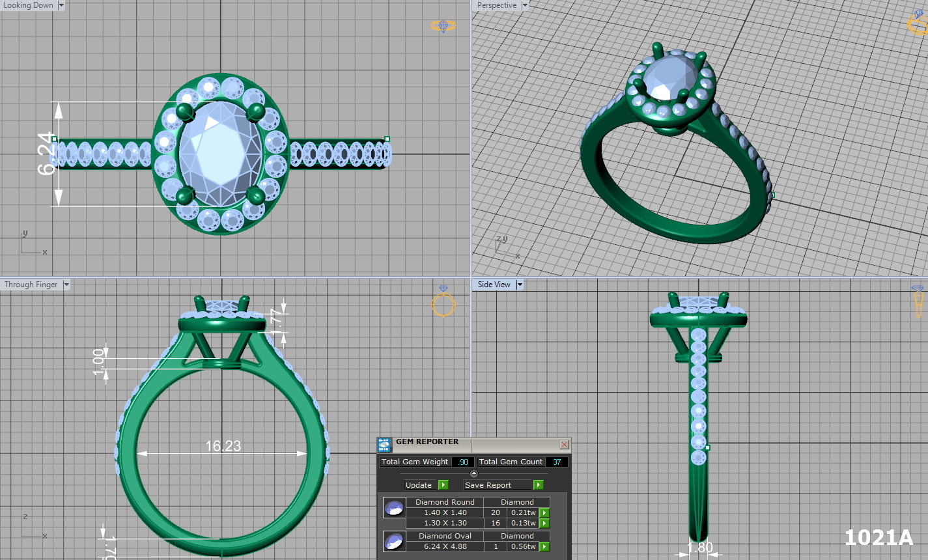This screenshot has width=928, height=560.
Task: Click the ring icon in Looking Down viewport
Action: coord(443,26)
